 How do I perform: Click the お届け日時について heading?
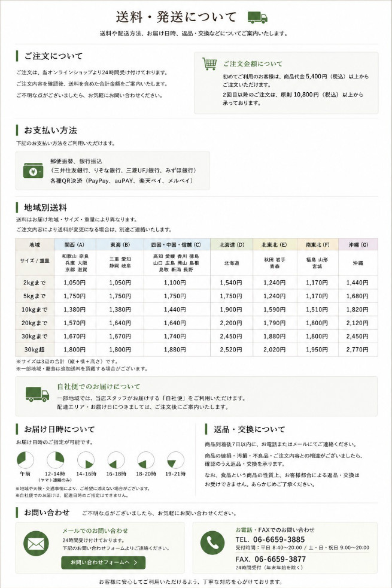[x=60, y=429]
